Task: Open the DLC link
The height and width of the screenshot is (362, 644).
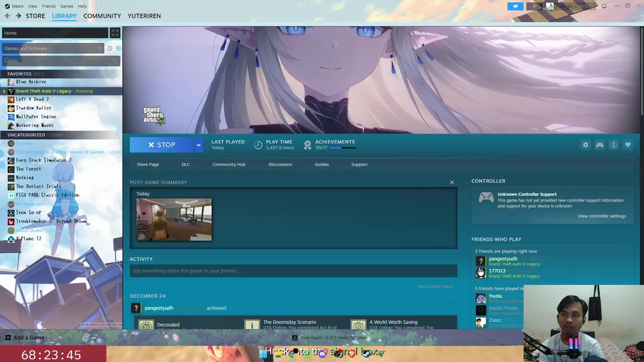Action: click(x=186, y=164)
